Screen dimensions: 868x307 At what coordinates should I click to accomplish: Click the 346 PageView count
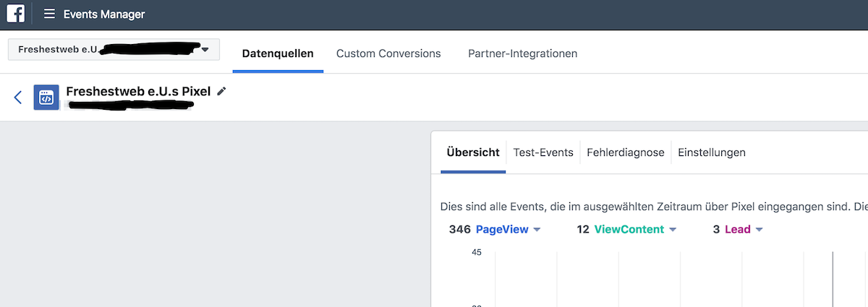click(459, 230)
